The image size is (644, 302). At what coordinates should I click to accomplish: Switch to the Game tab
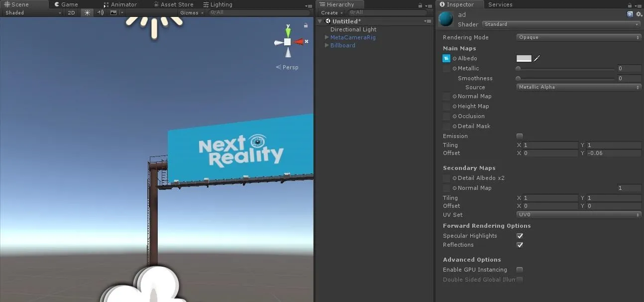coord(66,4)
